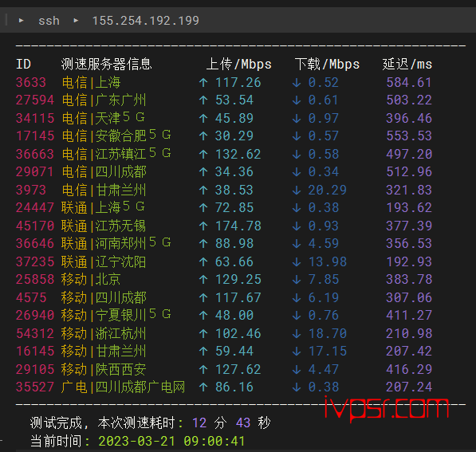Click upload arrow in 江苏无锡 row
This screenshot has height=452, width=476.
click(x=203, y=226)
